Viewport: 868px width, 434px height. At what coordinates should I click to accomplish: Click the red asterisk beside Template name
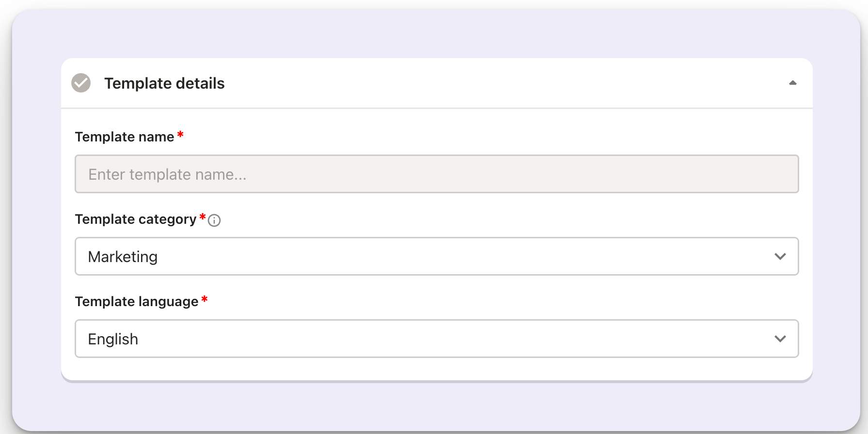(180, 134)
